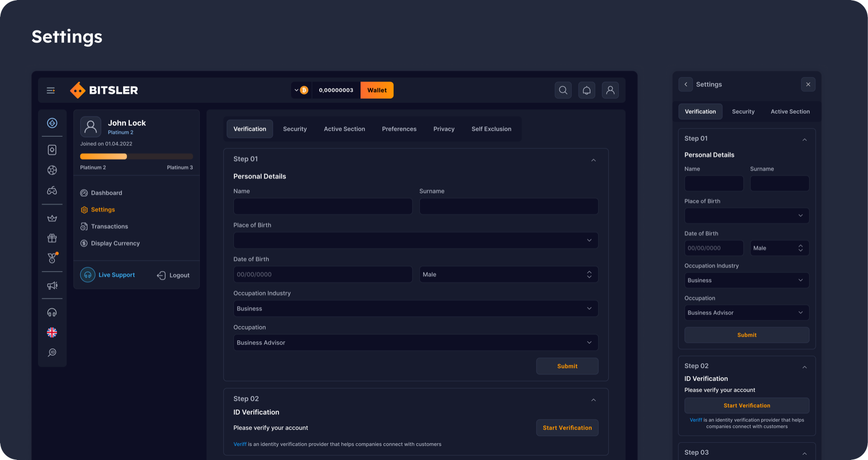Select the Verification tab in the mobile panel
This screenshot has height=460, width=868.
[x=700, y=112]
